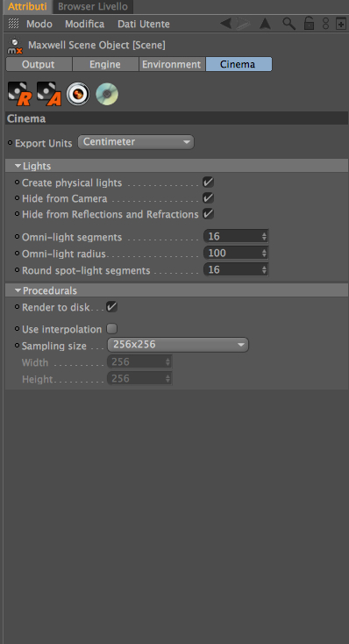Disable Render to disk checkbox
The image size is (349, 644).
pos(111,306)
